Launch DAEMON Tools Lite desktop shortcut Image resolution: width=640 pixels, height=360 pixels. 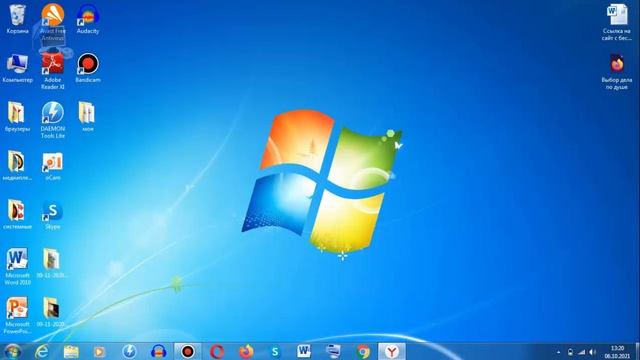point(53,120)
